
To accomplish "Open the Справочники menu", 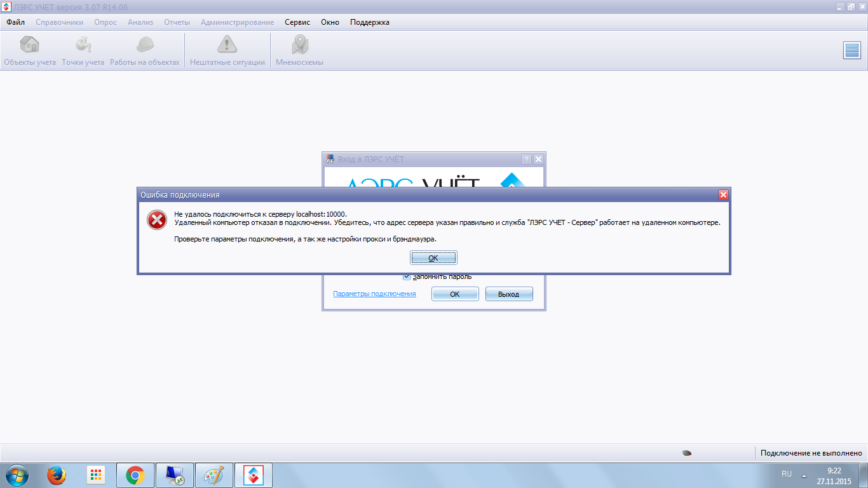I will 59,22.
